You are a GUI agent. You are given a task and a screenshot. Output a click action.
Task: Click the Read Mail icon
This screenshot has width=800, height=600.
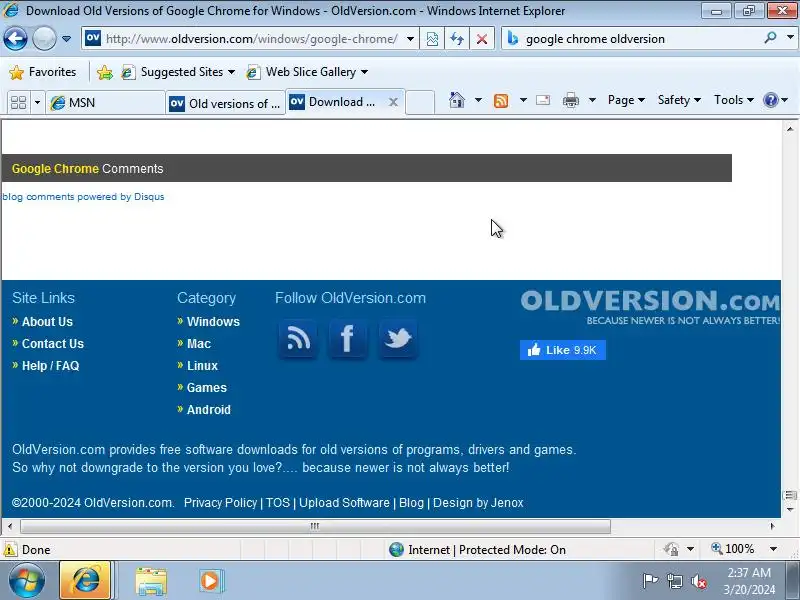click(x=543, y=100)
